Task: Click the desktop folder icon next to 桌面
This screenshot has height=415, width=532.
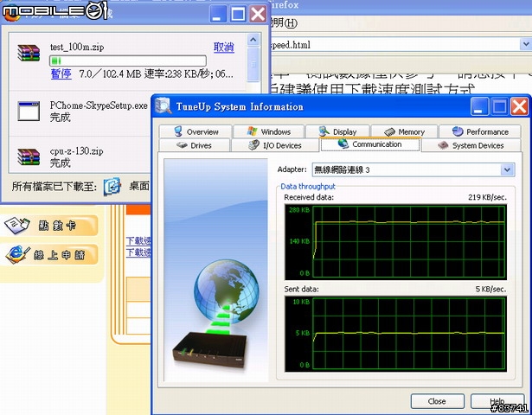Action: [x=112, y=186]
